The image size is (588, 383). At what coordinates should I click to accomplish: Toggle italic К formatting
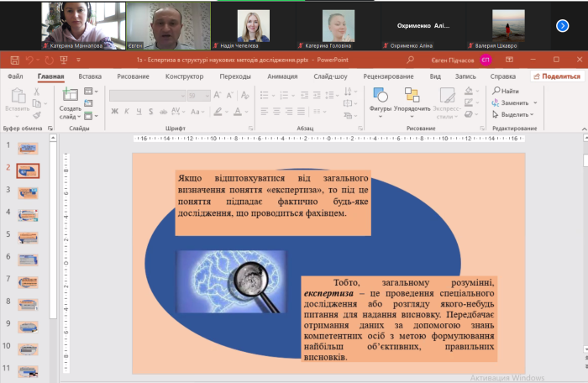coord(126,111)
